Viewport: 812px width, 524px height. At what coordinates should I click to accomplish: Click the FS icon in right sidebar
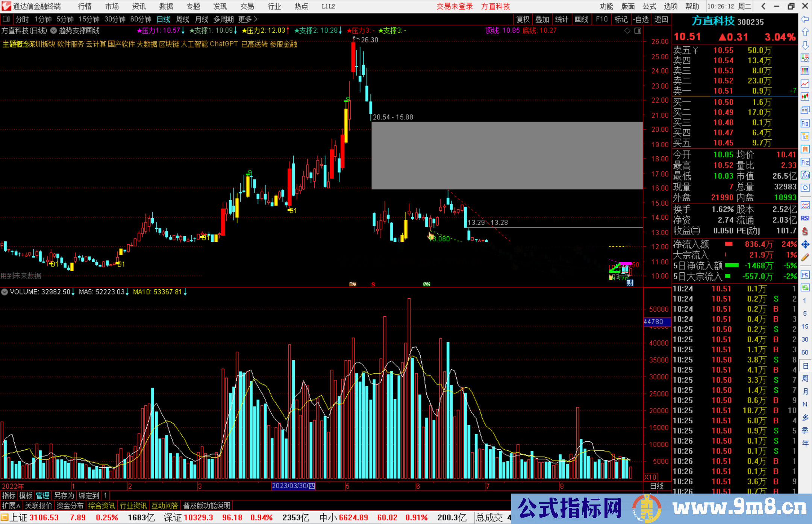coord(805,275)
